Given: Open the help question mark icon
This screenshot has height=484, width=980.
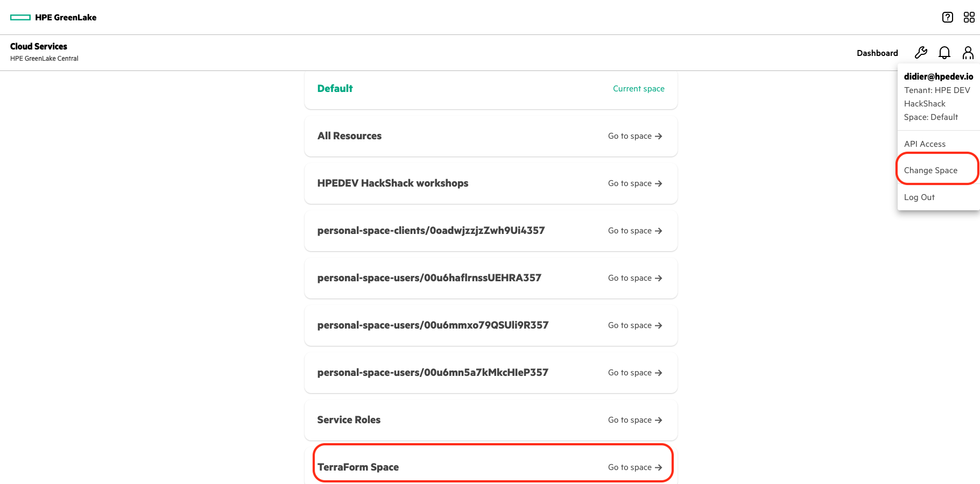Looking at the screenshot, I should coord(948,17).
